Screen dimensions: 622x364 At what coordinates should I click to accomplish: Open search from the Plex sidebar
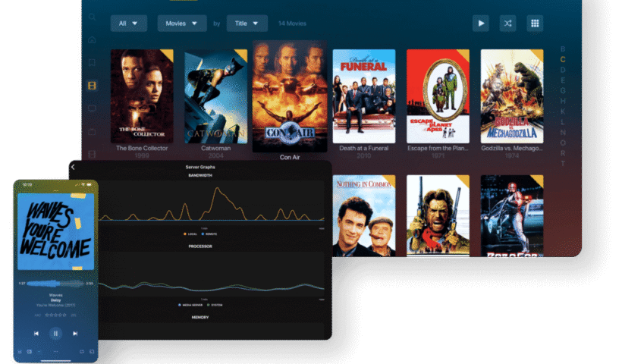click(92, 17)
